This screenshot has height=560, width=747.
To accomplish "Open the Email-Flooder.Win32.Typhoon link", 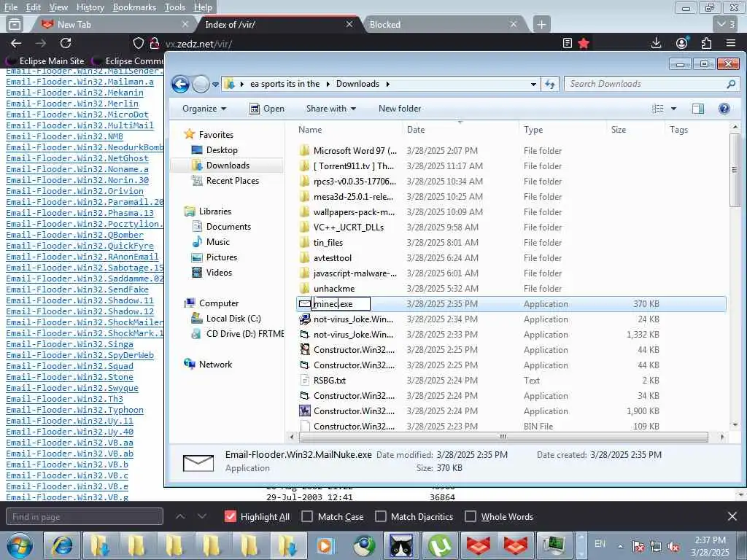I will pos(75,410).
